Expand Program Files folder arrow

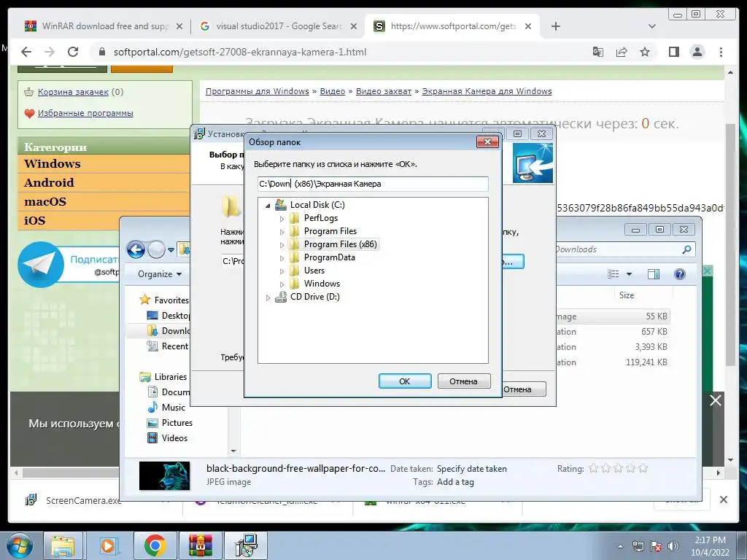point(282,232)
